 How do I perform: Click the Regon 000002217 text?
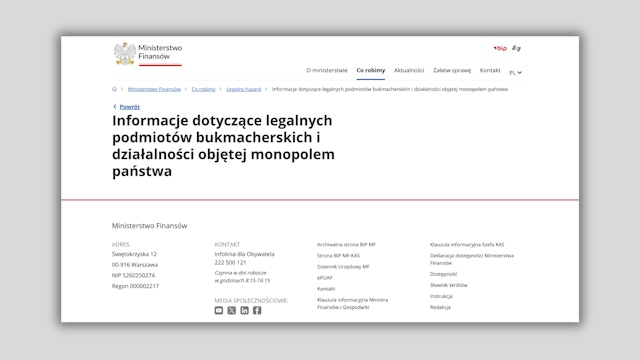[135, 286]
